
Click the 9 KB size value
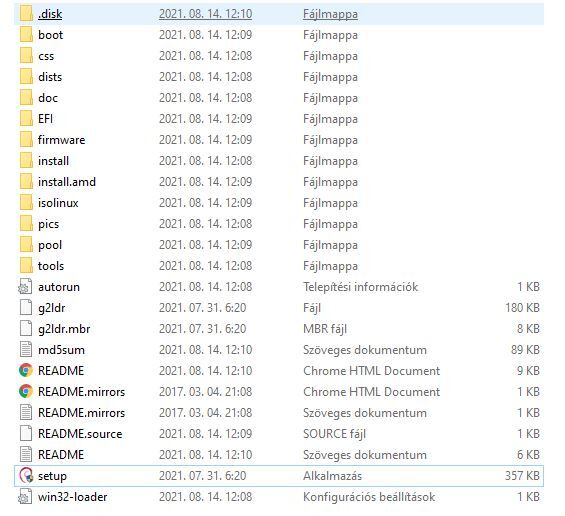(528, 370)
